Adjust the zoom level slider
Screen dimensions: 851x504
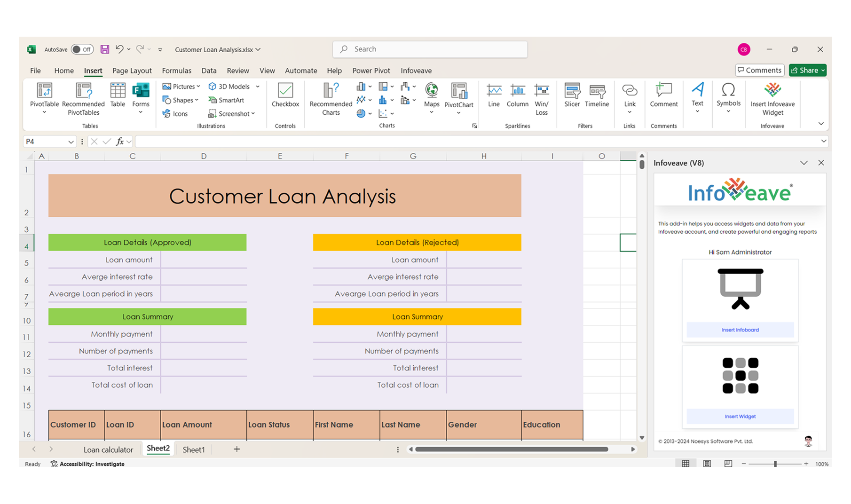[x=775, y=464]
